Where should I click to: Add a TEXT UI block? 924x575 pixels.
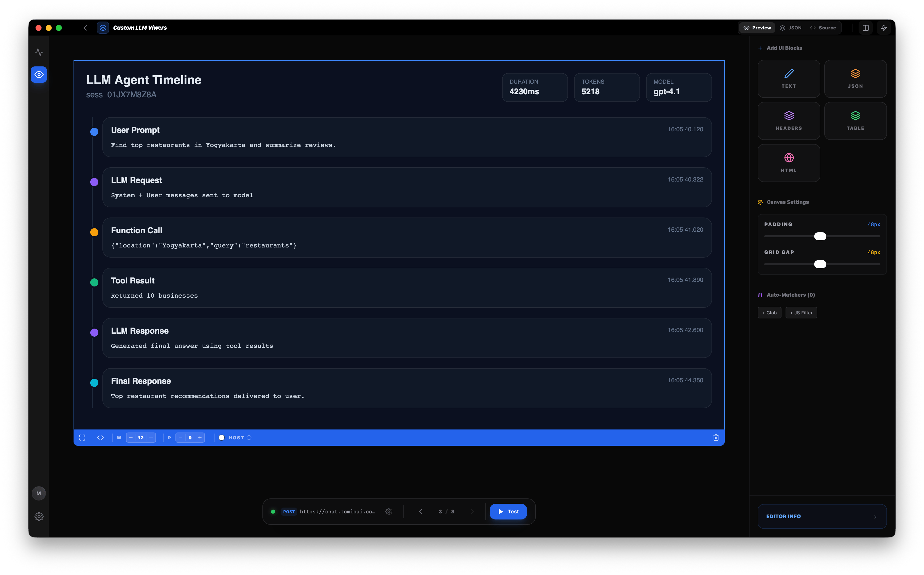pos(789,79)
